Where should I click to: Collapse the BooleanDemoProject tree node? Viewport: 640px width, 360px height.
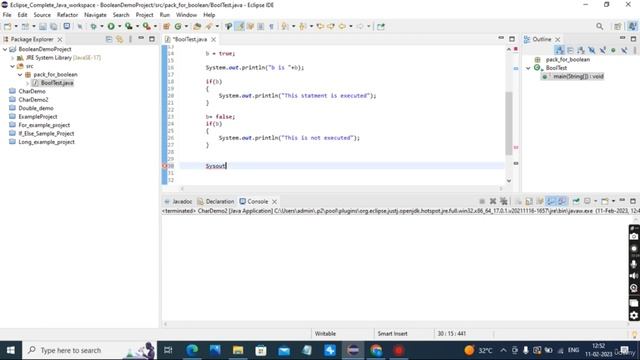(5, 49)
